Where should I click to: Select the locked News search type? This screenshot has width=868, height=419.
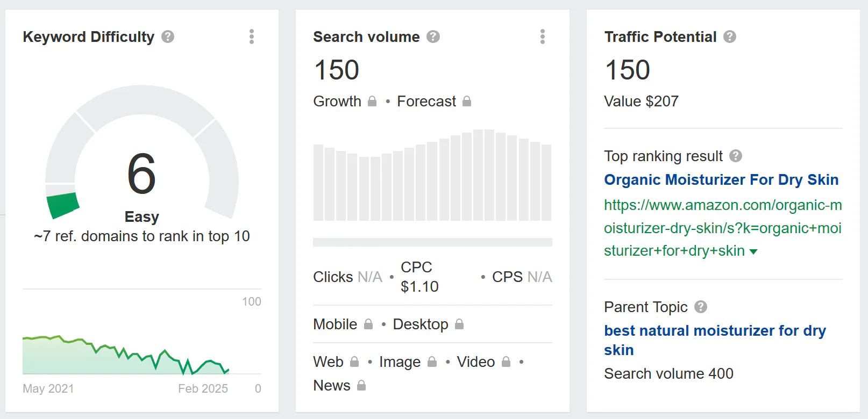(x=339, y=385)
